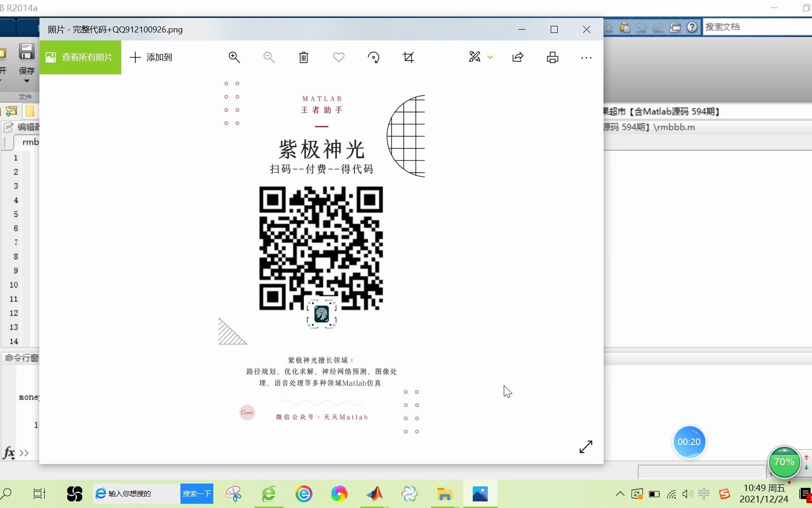This screenshot has width=812, height=508.
Task: Expand the edit options dropdown arrow
Action: pos(490,57)
